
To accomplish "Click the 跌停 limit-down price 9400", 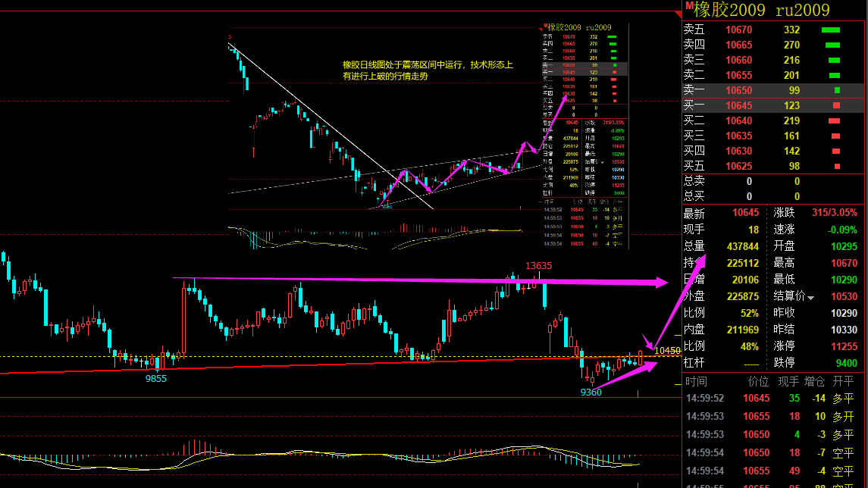I will [847, 364].
